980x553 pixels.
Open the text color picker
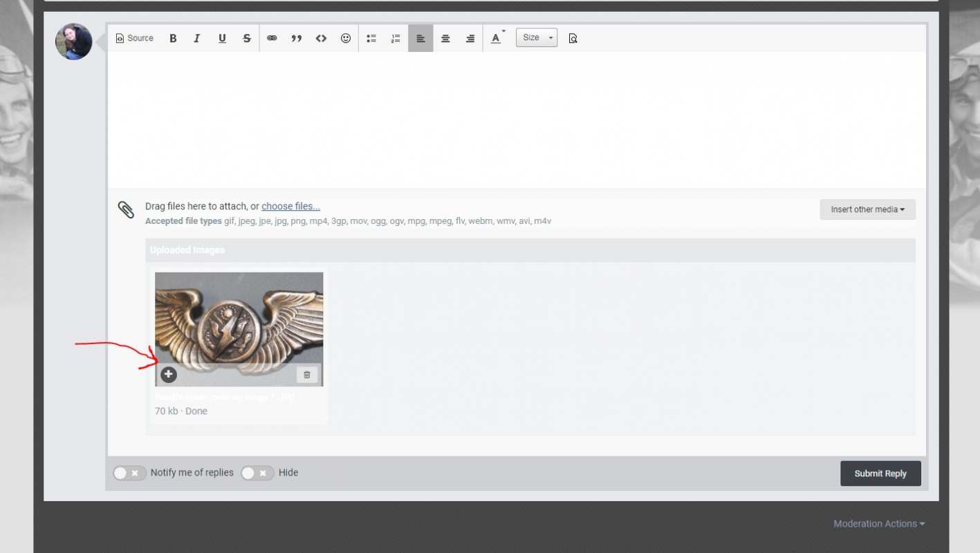click(x=496, y=38)
